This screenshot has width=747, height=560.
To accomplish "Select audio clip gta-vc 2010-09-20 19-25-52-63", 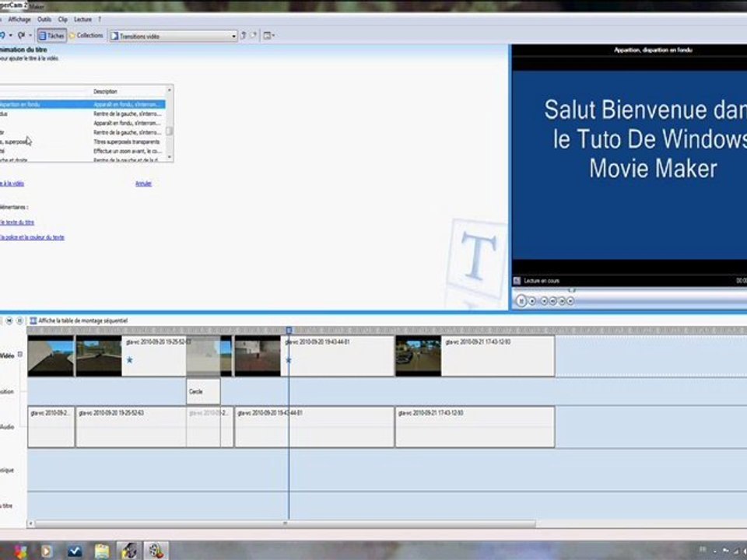I will (132, 427).
